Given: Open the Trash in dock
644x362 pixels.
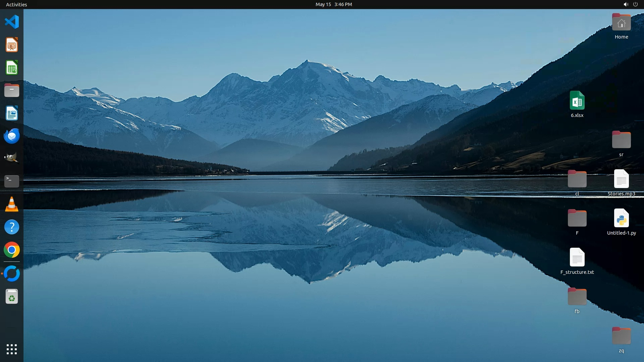Looking at the screenshot, I should (12, 297).
